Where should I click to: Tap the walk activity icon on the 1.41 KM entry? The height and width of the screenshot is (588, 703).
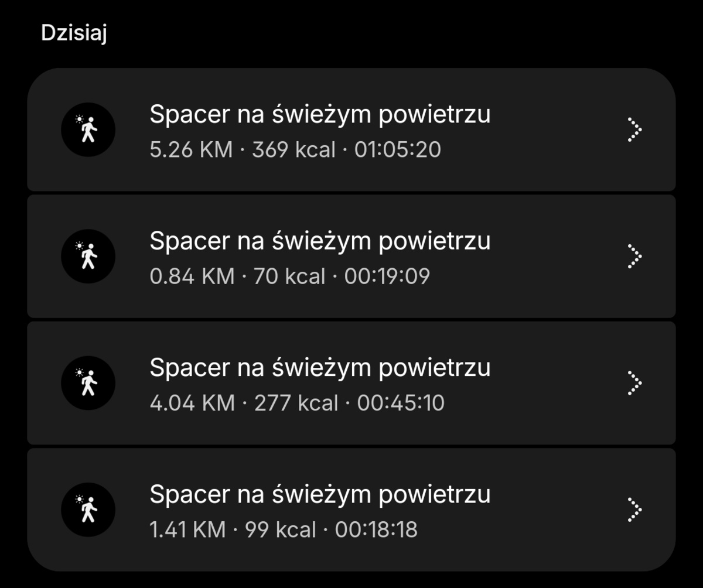pyautogui.click(x=88, y=510)
